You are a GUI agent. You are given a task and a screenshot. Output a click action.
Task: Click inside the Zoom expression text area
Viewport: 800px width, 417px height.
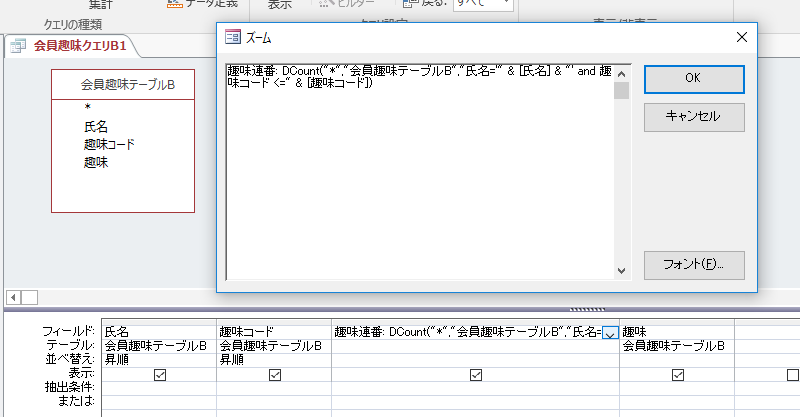(x=419, y=172)
